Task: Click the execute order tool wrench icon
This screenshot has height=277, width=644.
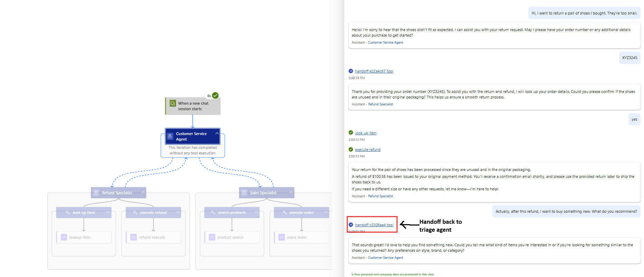Action: [285, 212]
